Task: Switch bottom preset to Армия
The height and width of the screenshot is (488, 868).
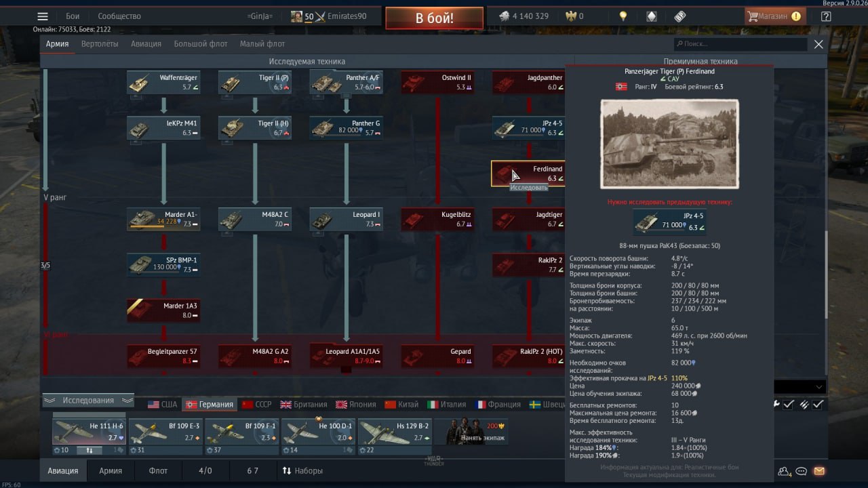Action: 111,470
